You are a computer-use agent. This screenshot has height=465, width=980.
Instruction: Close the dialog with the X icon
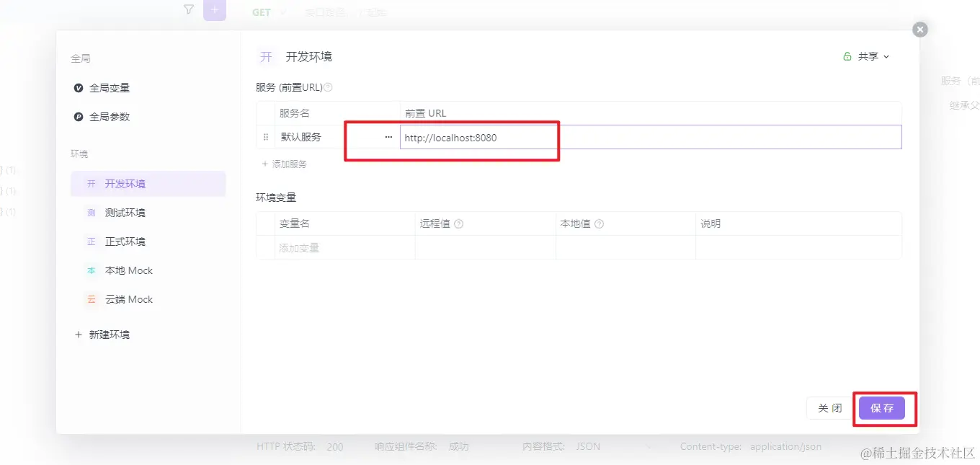(919, 30)
